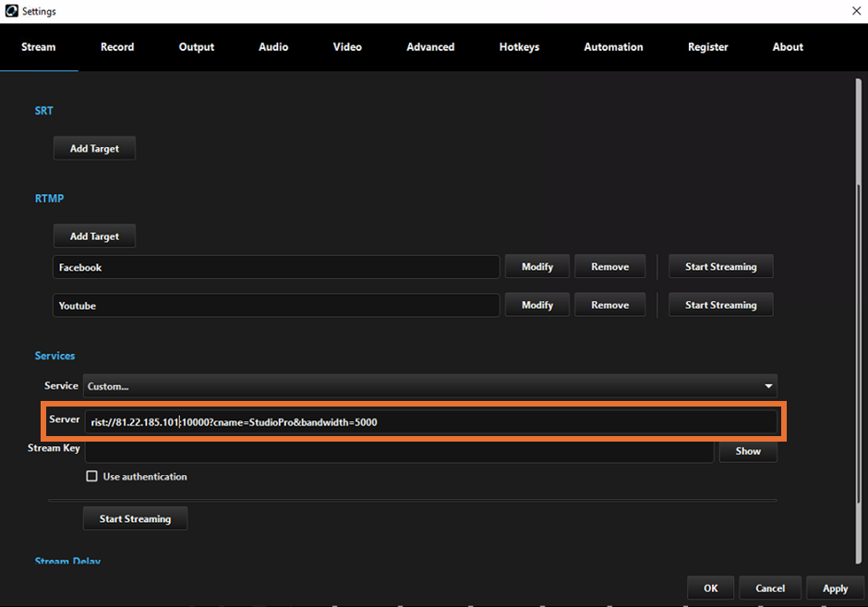Select the Audio settings tab
This screenshot has width=868, height=607.
pos(273,46)
